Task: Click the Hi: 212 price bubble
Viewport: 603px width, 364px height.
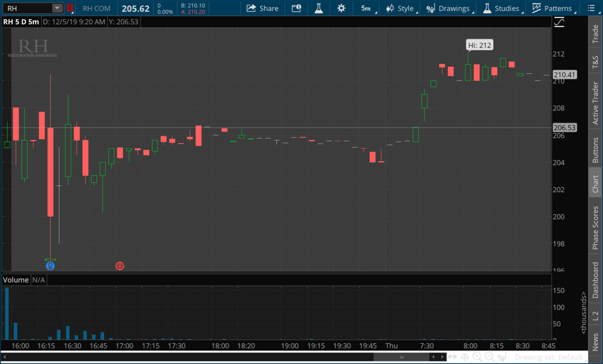Action: pos(479,45)
